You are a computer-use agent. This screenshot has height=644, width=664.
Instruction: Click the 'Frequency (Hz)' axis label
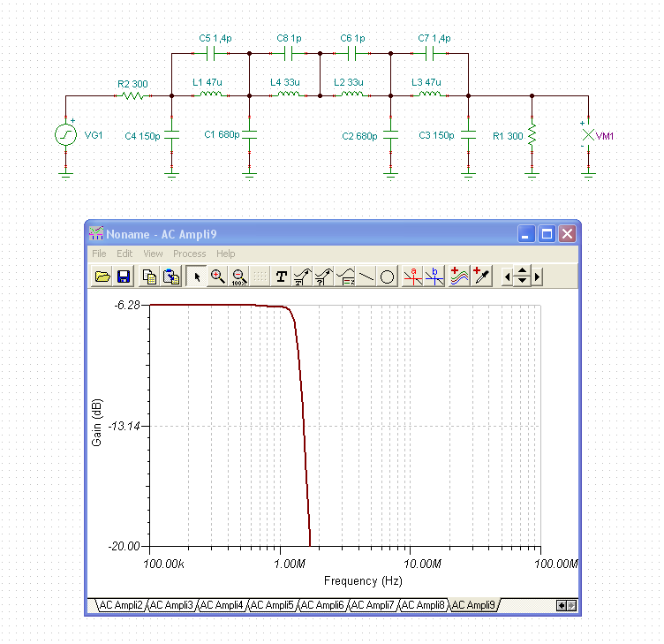(x=363, y=581)
